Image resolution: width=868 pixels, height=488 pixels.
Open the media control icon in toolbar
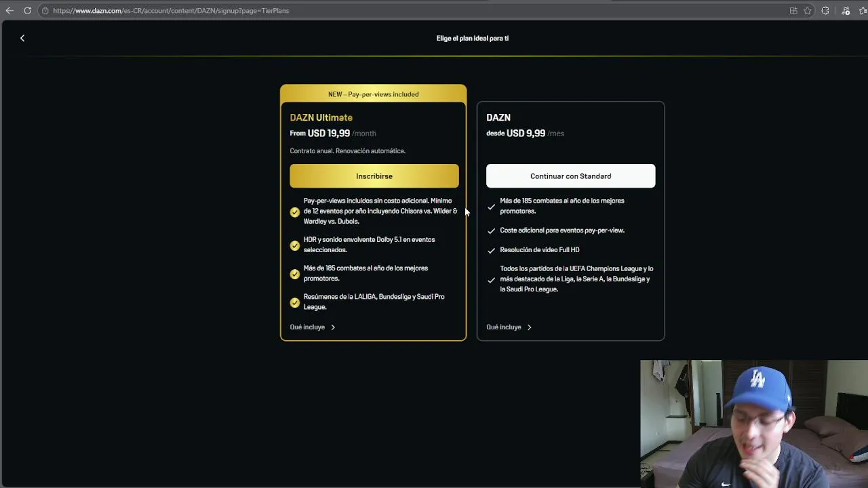pyautogui.click(x=846, y=11)
